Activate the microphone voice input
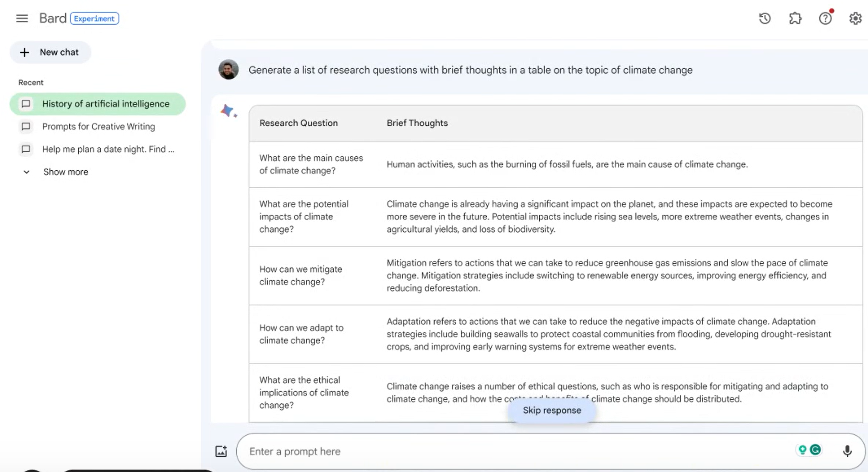868x472 pixels. (847, 451)
